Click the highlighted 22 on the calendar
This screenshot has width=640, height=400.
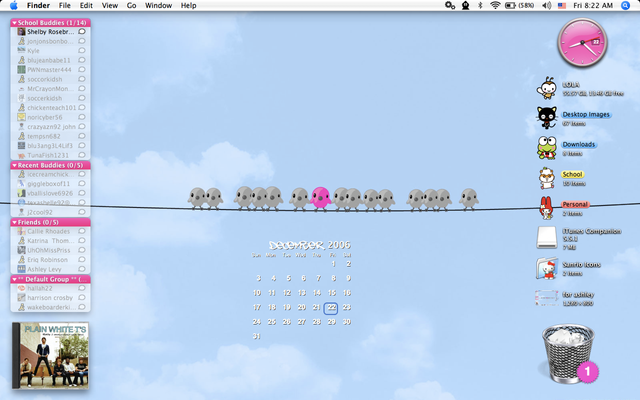click(x=331, y=308)
